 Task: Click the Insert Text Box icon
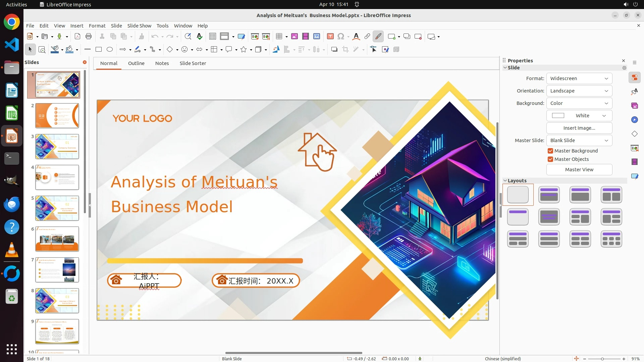(x=330, y=37)
